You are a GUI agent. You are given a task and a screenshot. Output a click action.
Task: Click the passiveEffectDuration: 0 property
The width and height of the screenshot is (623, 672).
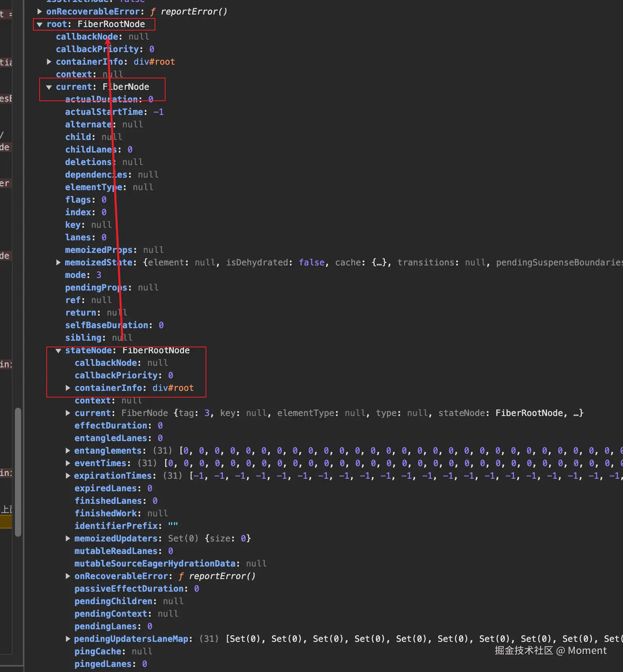(137, 589)
